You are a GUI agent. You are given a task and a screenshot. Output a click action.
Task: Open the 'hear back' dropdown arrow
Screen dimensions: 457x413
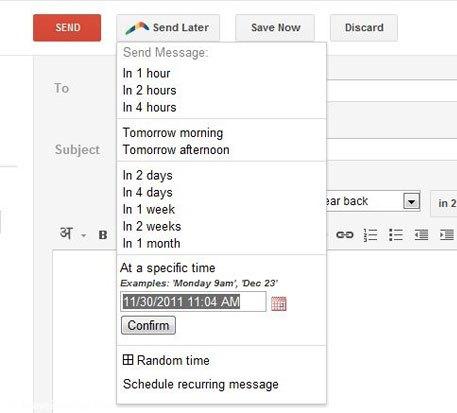412,202
